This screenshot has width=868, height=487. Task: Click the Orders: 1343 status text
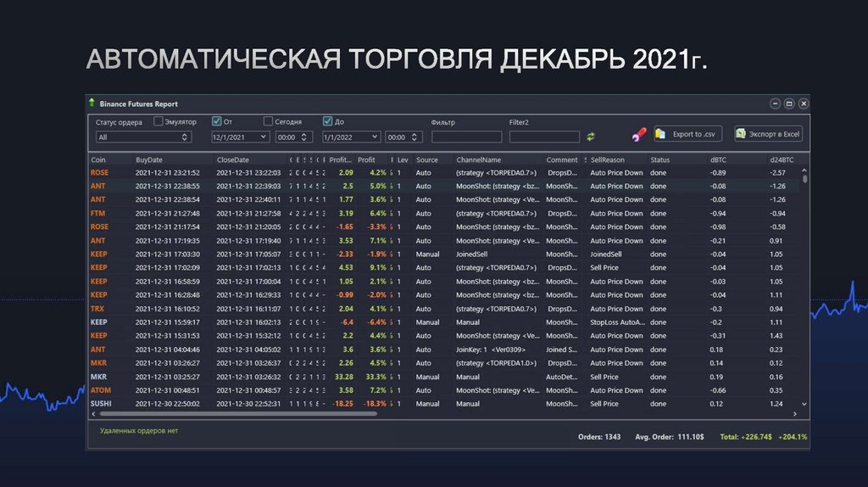pyautogui.click(x=599, y=437)
